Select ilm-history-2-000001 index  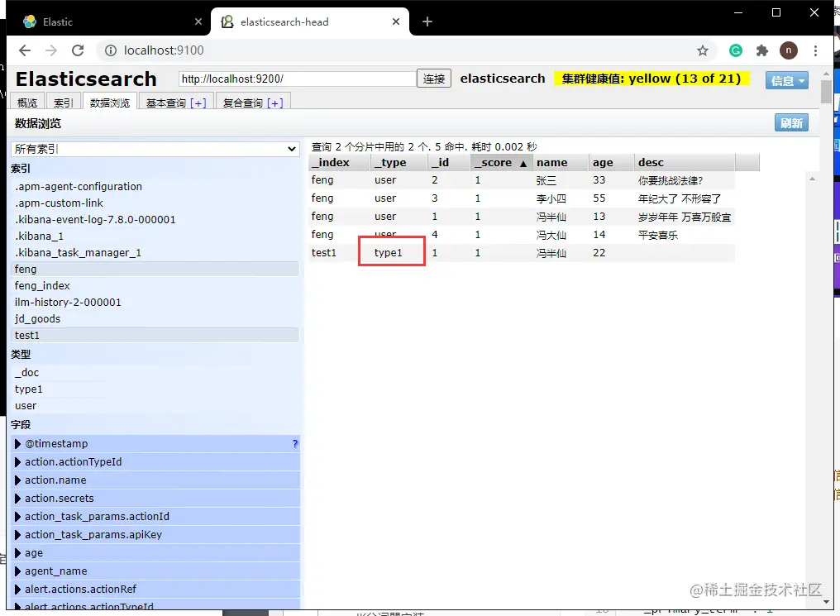pos(155,302)
